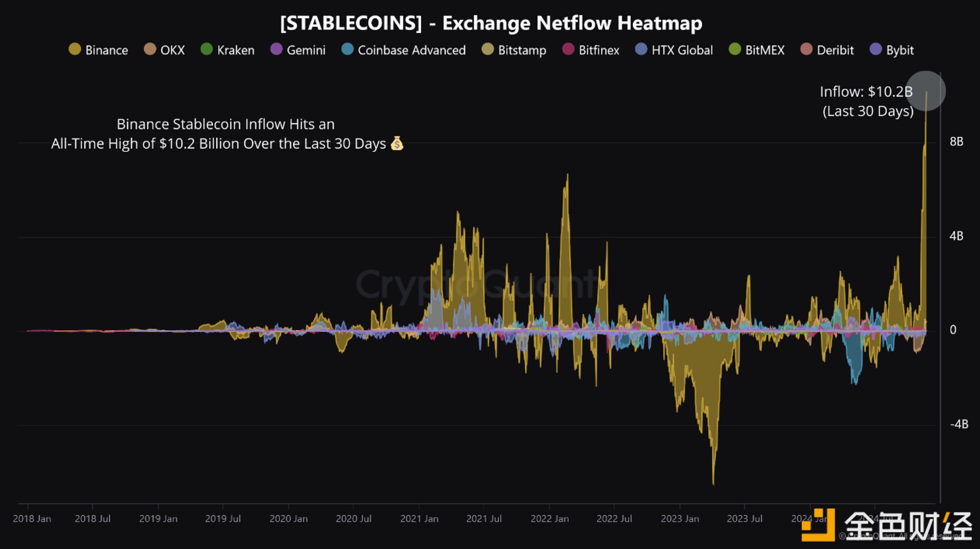
Task: Click 'Binance Stablecoin Inflow Hits an' caption line
Action: tap(226, 124)
